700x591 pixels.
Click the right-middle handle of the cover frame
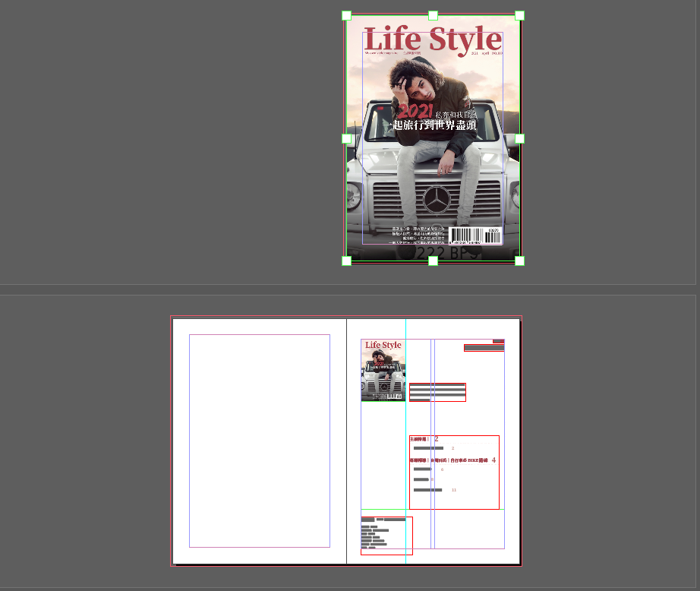coord(519,139)
